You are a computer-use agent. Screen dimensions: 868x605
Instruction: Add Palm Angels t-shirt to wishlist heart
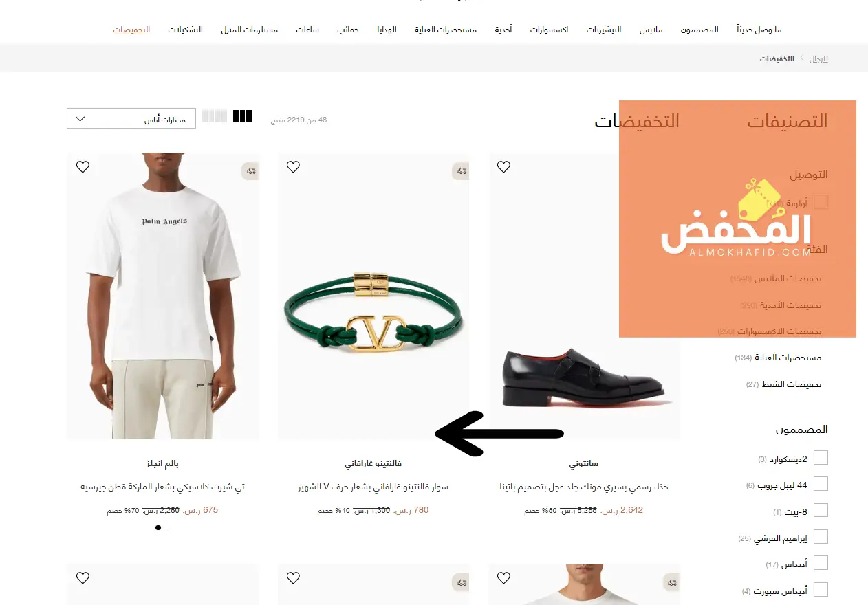(83, 166)
